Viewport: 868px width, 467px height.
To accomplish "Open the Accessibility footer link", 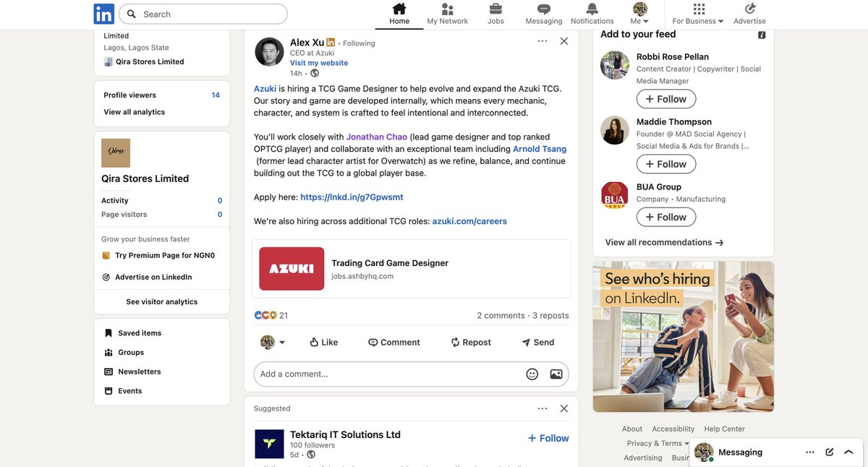I will coord(673,429).
